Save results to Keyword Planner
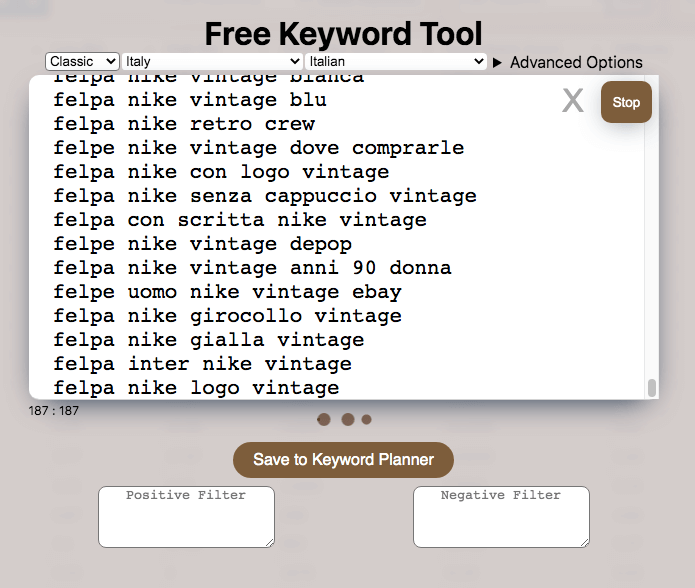 [343, 459]
